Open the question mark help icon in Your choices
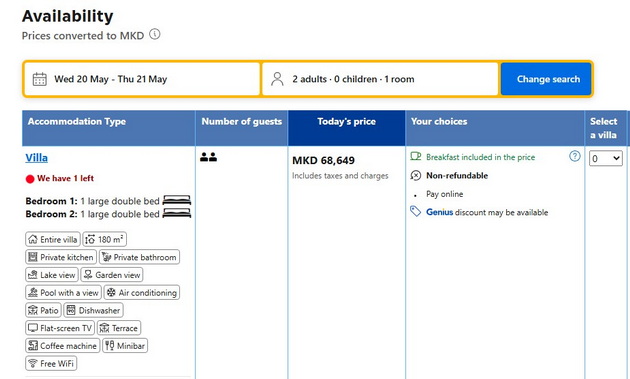The image size is (630, 379). [x=575, y=156]
